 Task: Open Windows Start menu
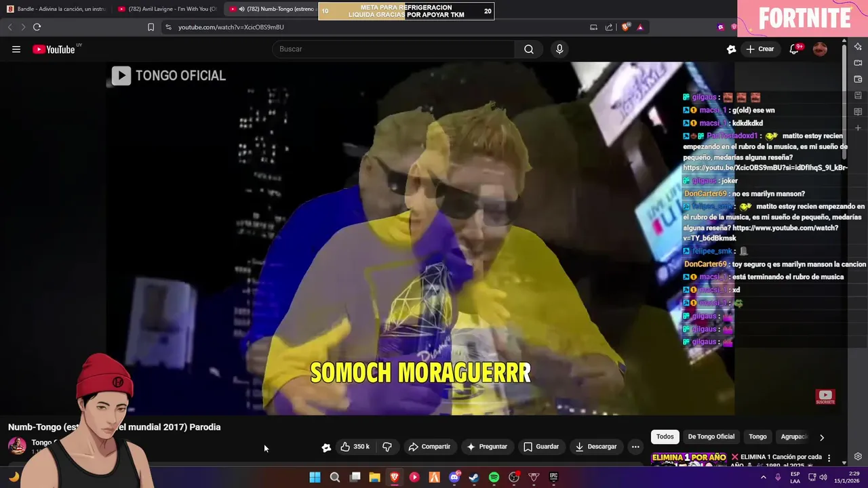click(x=315, y=477)
